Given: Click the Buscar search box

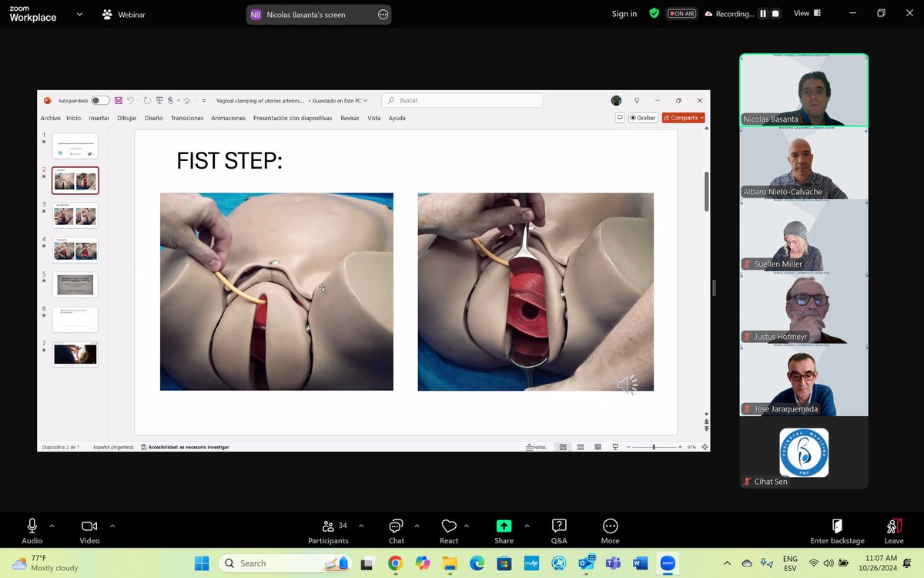Looking at the screenshot, I should [x=462, y=100].
